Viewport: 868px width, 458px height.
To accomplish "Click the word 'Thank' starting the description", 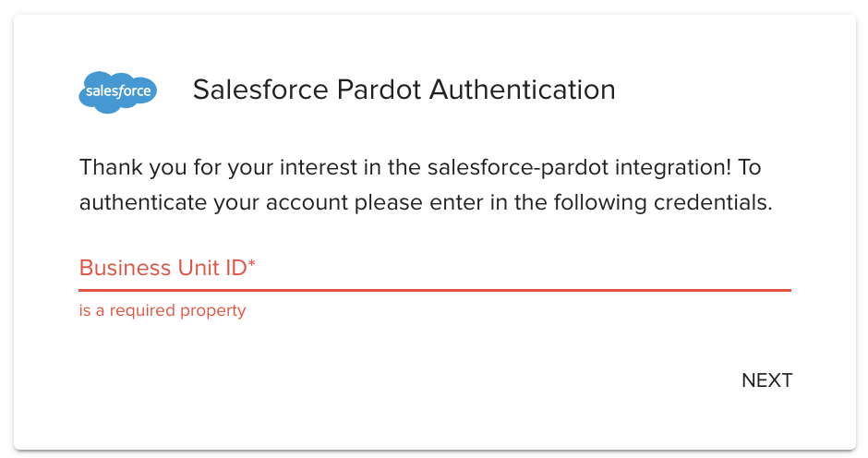I will (x=103, y=168).
